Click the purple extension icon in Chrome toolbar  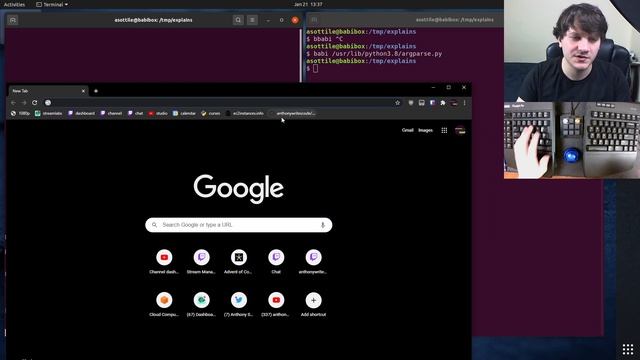[432, 103]
